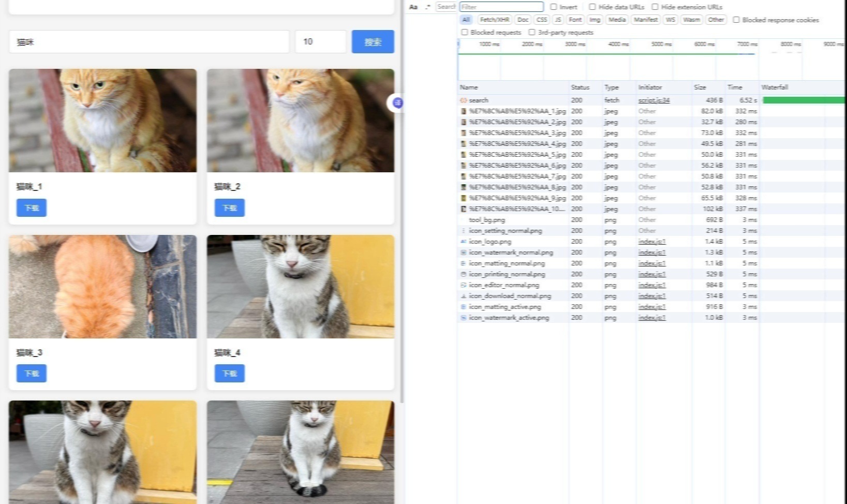
Task: Click the blue 搜索 search button
Action: click(x=373, y=42)
